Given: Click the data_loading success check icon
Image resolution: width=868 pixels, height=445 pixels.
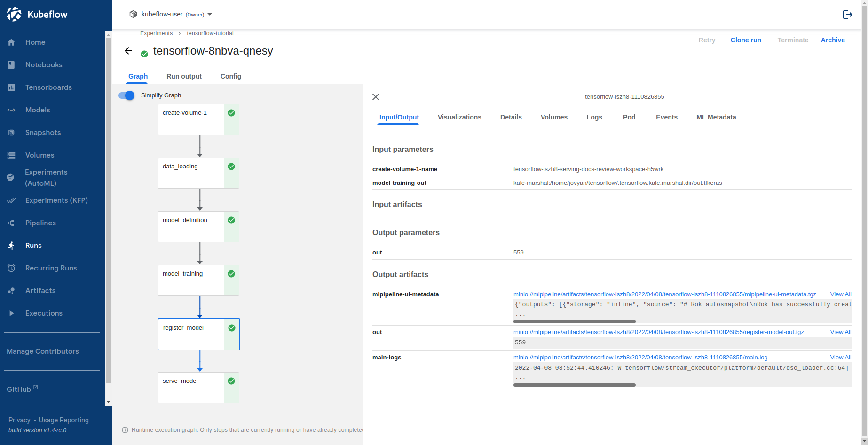Looking at the screenshot, I should pos(231,167).
